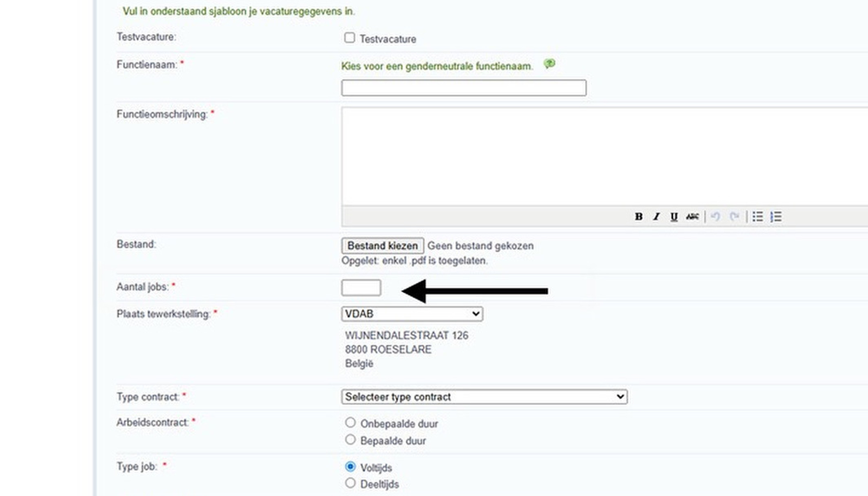Image resolution: width=868 pixels, height=496 pixels.
Task: Click the Undo arrow in editor toolbar
Action: point(715,217)
